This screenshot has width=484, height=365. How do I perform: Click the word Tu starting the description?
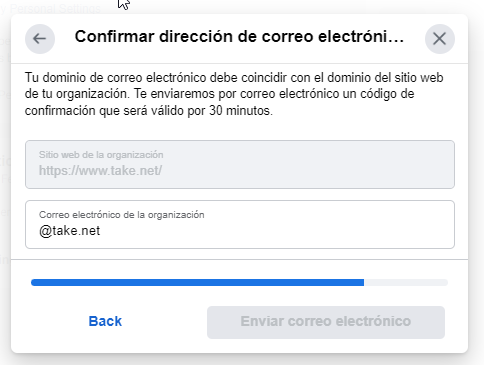[x=32, y=78]
